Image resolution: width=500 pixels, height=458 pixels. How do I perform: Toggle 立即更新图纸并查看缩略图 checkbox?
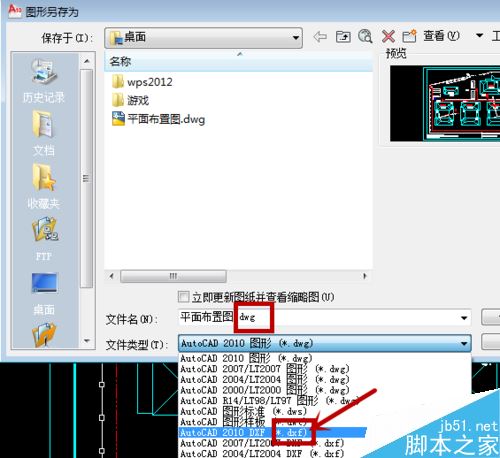point(183,296)
